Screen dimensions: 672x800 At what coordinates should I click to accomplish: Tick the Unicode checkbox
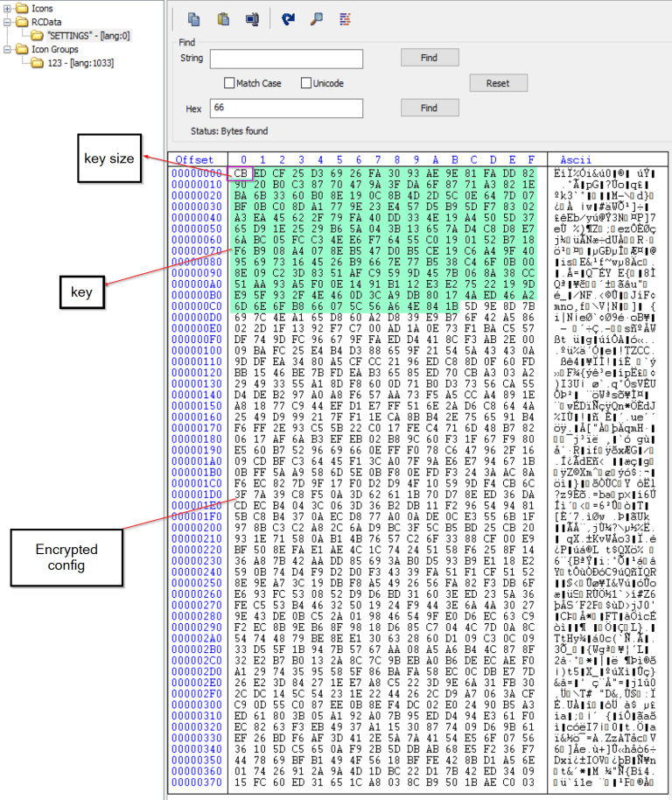(x=305, y=83)
